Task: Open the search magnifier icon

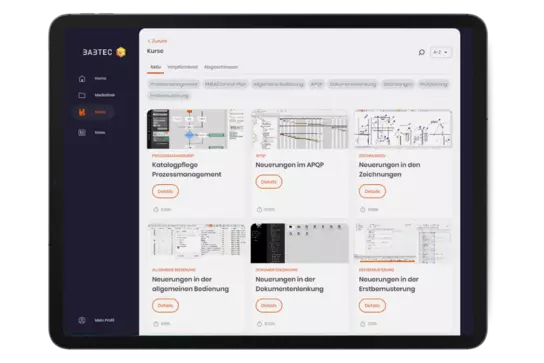Action: tap(422, 52)
